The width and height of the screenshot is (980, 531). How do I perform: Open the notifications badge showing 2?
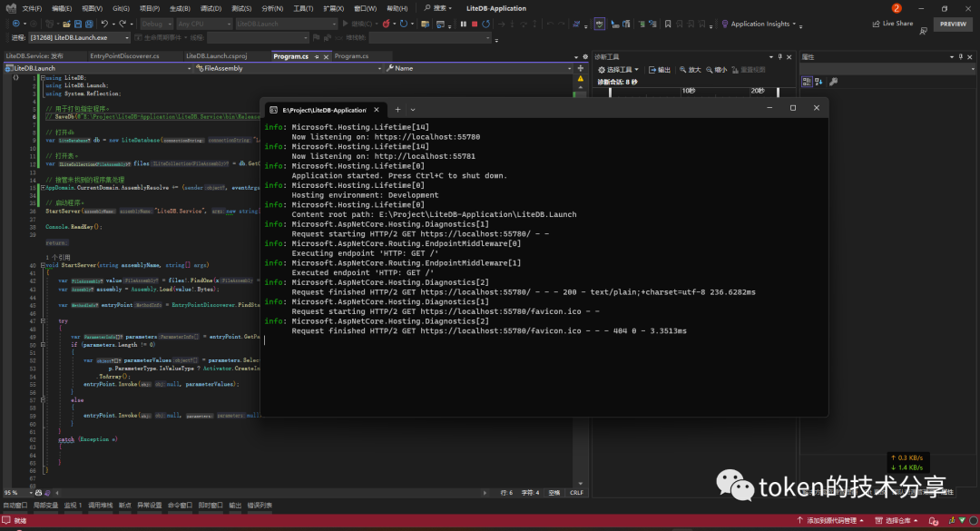point(897,8)
